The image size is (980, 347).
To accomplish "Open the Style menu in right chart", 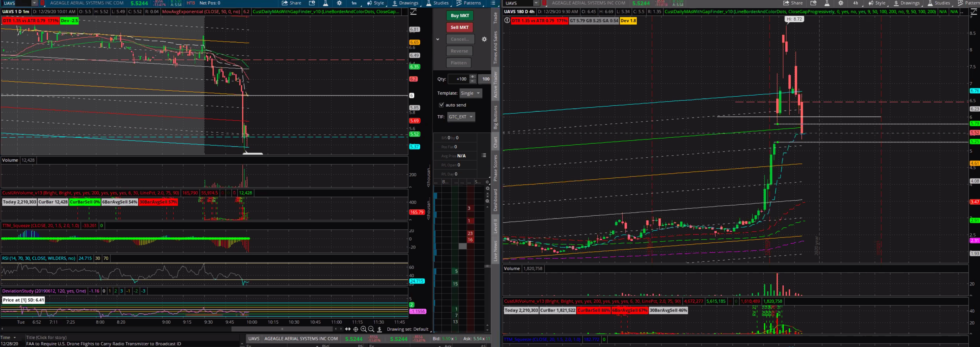I will pos(877,3).
